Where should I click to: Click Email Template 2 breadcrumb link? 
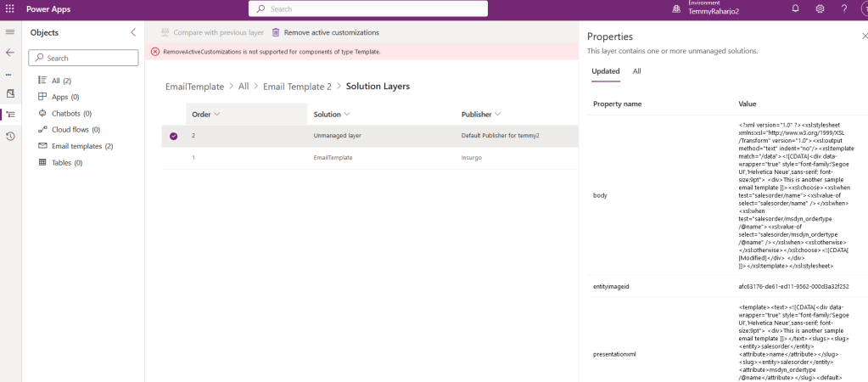pyautogui.click(x=297, y=87)
